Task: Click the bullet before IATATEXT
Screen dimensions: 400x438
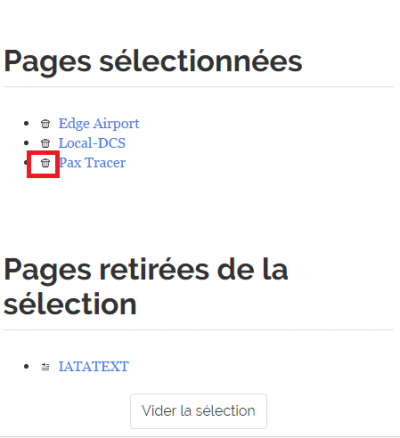Action: click(x=27, y=367)
